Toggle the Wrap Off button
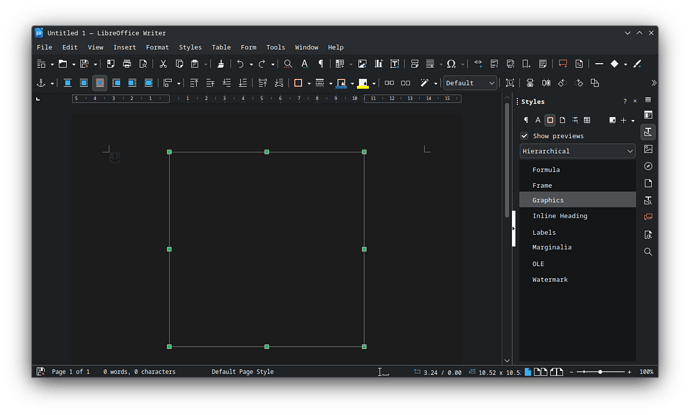The image size is (690, 415). click(68, 83)
